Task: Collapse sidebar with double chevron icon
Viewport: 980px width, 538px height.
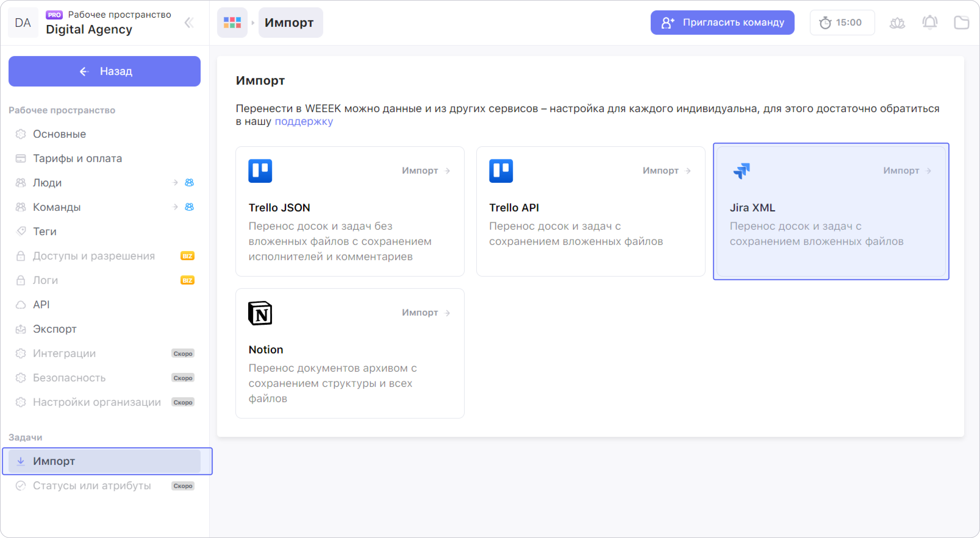Action: pos(189,23)
